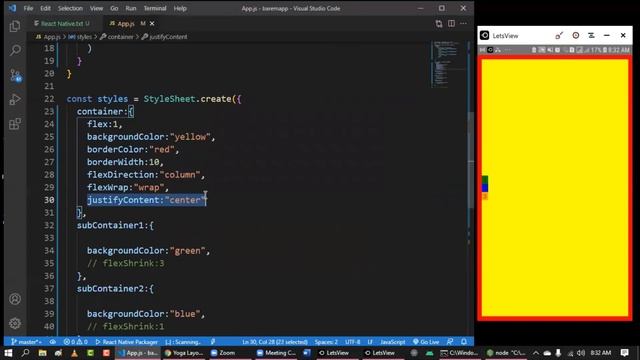Click the orange box in phone preview
The height and width of the screenshot is (360, 640).
tap(485, 196)
